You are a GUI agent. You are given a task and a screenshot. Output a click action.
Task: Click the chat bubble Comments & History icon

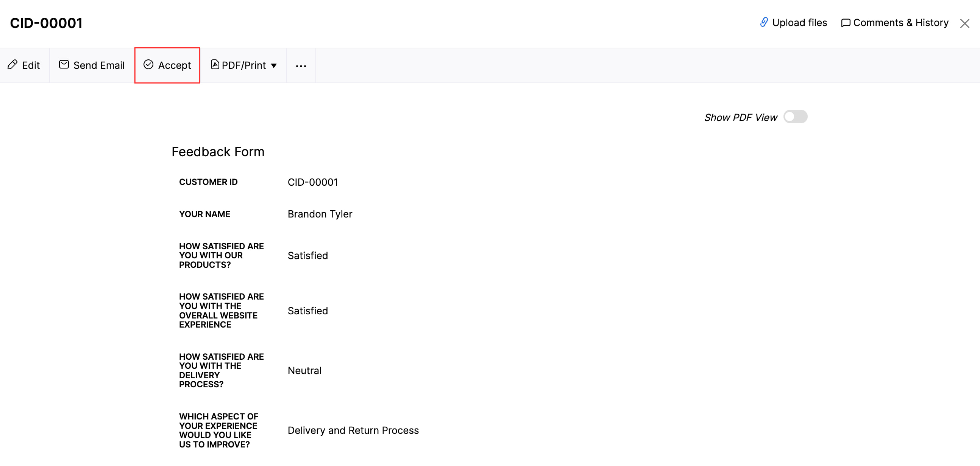pos(845,23)
